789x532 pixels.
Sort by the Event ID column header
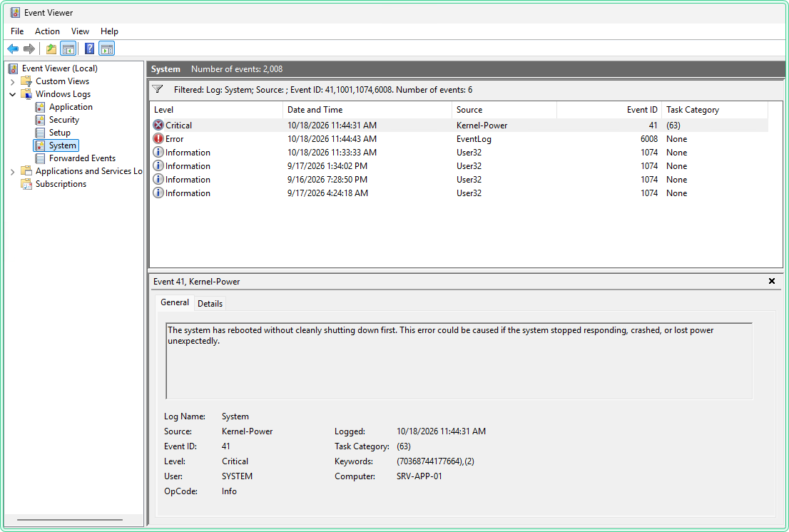click(x=609, y=110)
